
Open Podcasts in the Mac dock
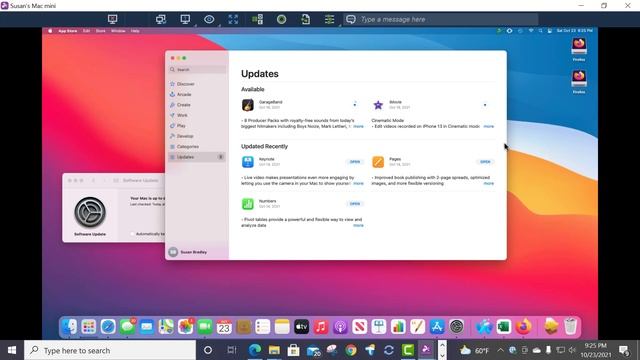340,327
